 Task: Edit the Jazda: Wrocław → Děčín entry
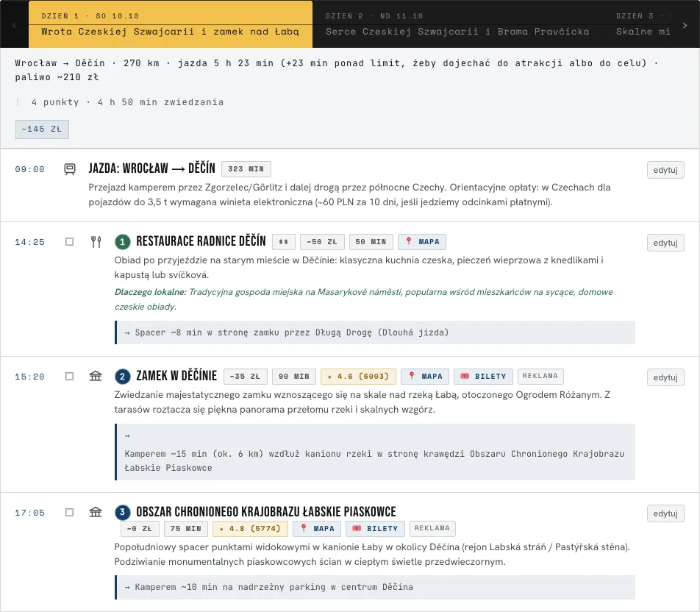[665, 170]
